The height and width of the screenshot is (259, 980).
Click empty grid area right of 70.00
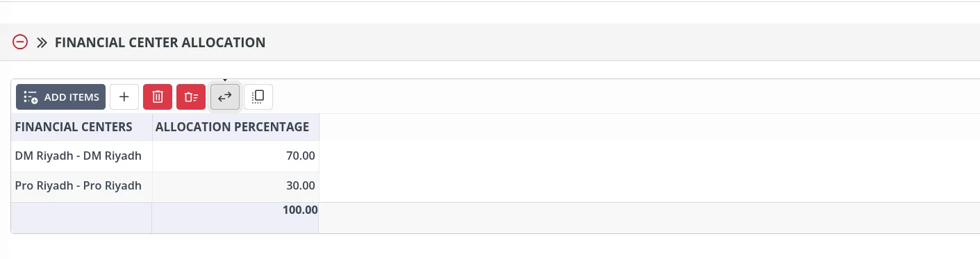pos(649,156)
